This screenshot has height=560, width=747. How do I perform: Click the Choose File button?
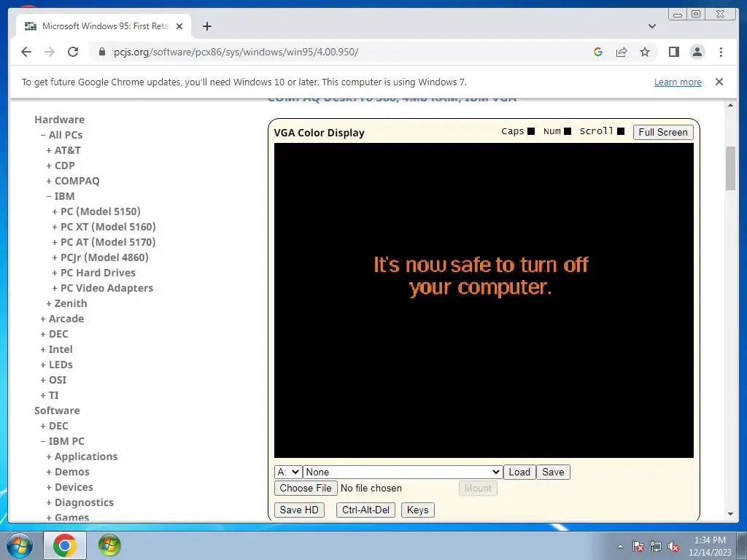coord(306,488)
